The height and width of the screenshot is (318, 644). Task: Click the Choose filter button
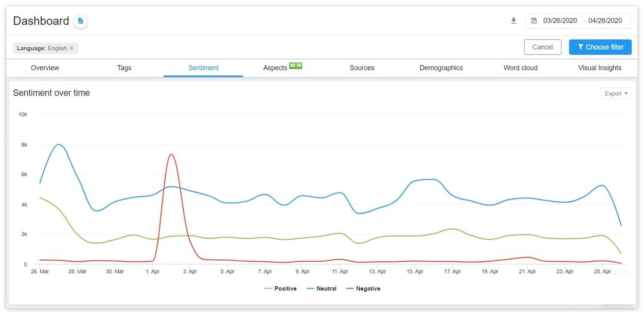pos(600,47)
